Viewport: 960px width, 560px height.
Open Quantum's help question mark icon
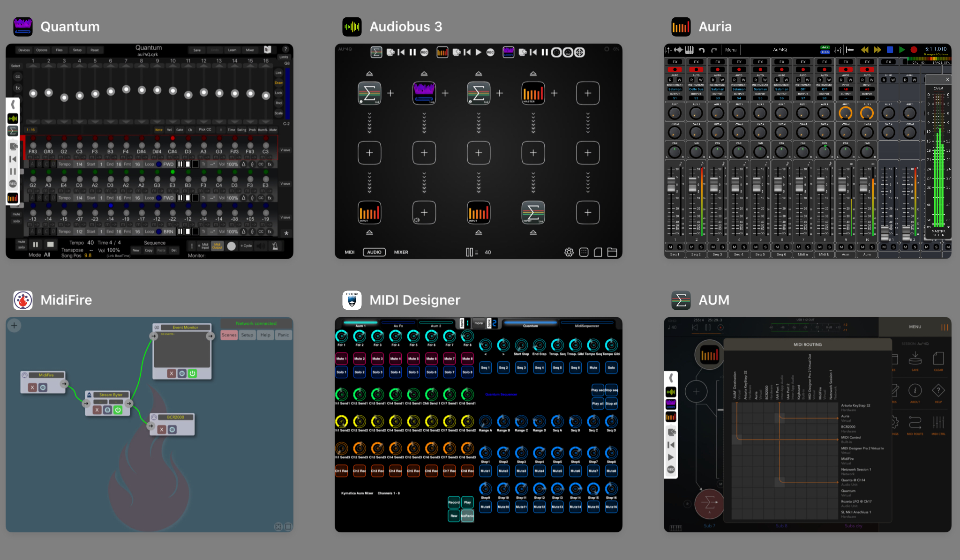[285, 49]
